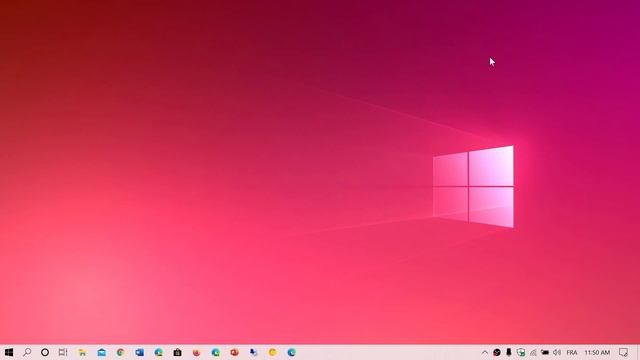Launch Firefox from the taskbar
This screenshot has width=640, height=360.
pyautogui.click(x=196, y=352)
